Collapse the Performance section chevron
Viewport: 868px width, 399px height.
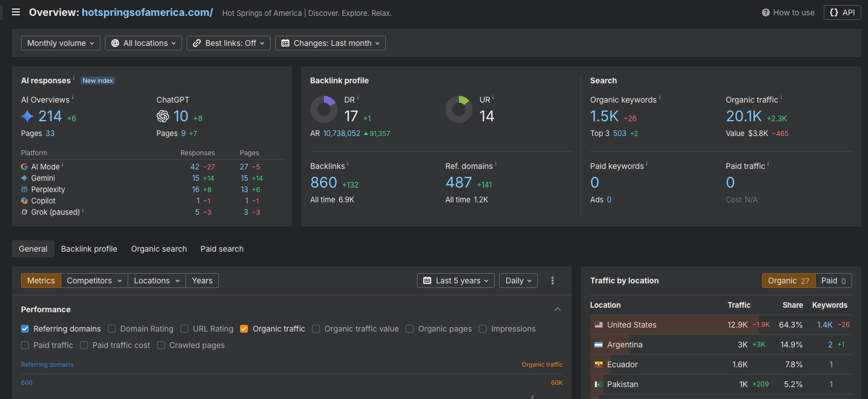(x=558, y=309)
